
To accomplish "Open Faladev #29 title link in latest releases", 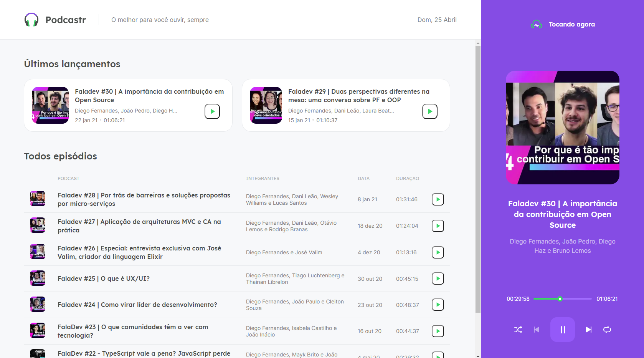I will (359, 96).
